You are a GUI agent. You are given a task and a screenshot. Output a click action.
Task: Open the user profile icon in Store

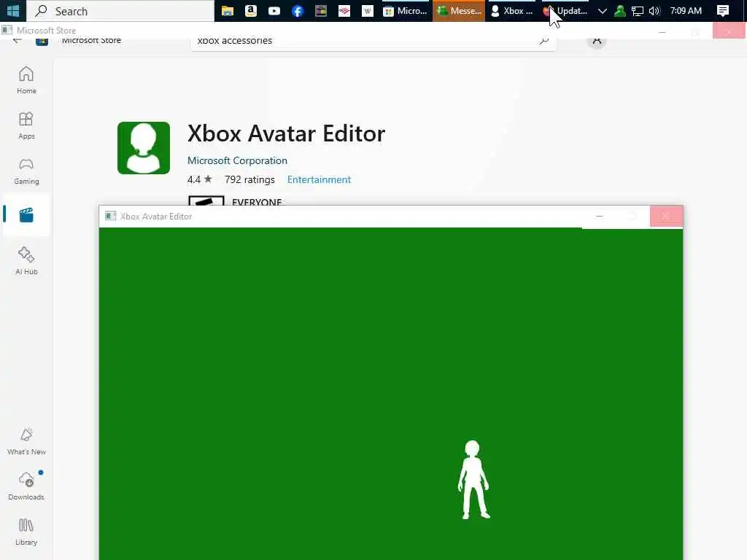(x=597, y=41)
